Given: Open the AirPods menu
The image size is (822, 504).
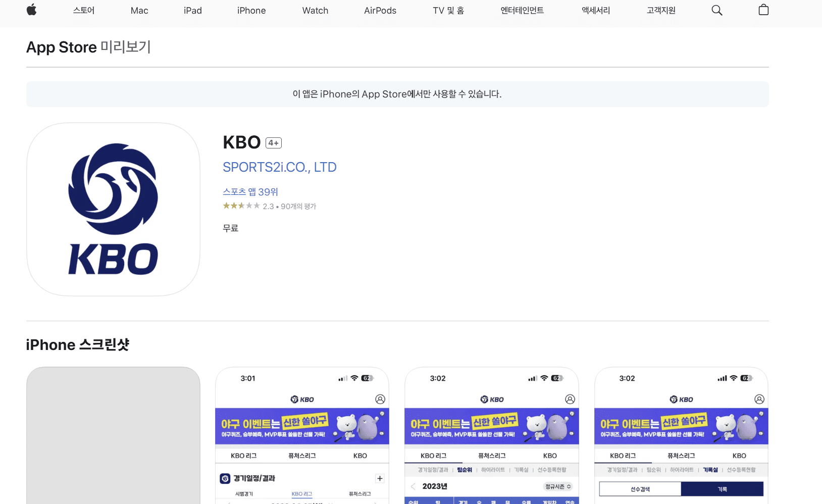Looking at the screenshot, I should [x=380, y=10].
